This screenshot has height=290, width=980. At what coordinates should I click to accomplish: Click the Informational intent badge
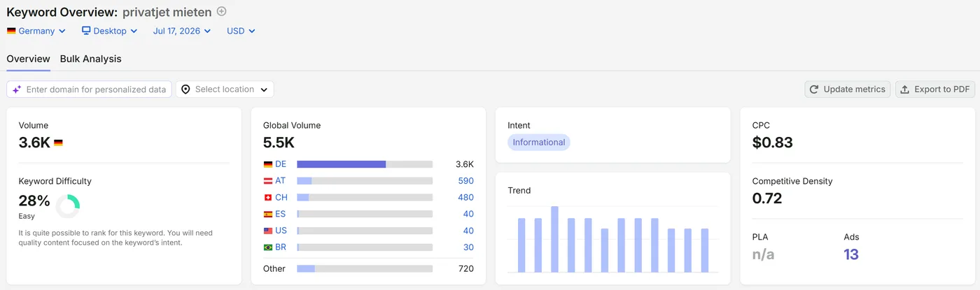point(539,143)
